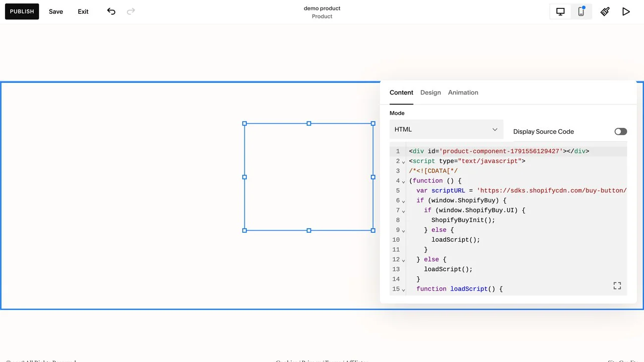Image resolution: width=644 pixels, height=362 pixels.
Task: Click code line 1 with product-component div
Action: click(x=499, y=151)
